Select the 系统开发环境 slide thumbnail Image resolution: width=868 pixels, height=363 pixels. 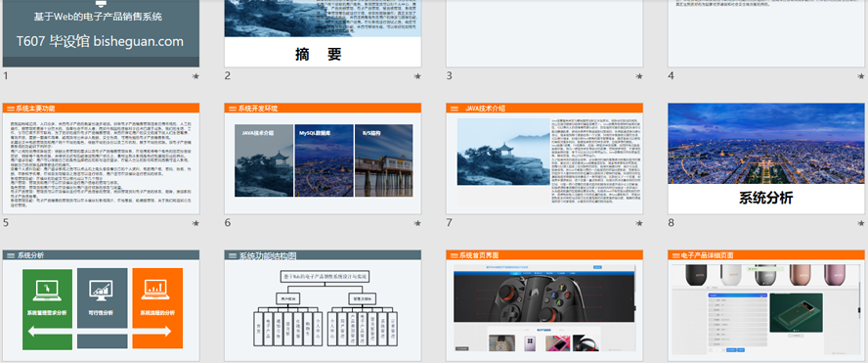tap(323, 159)
